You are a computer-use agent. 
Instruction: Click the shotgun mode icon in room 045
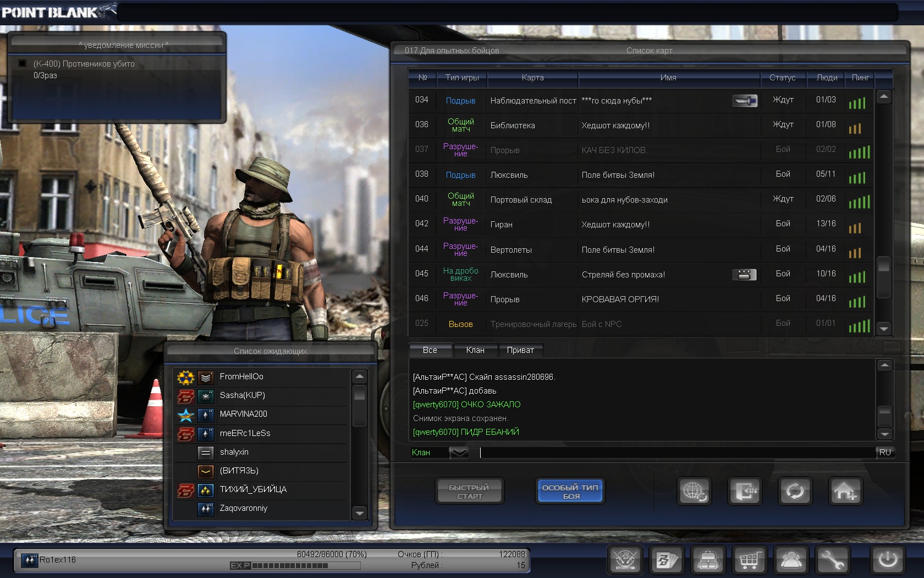(745, 274)
